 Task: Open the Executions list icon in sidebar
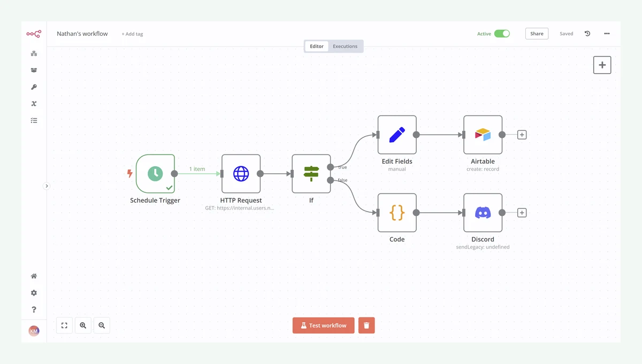tap(34, 120)
